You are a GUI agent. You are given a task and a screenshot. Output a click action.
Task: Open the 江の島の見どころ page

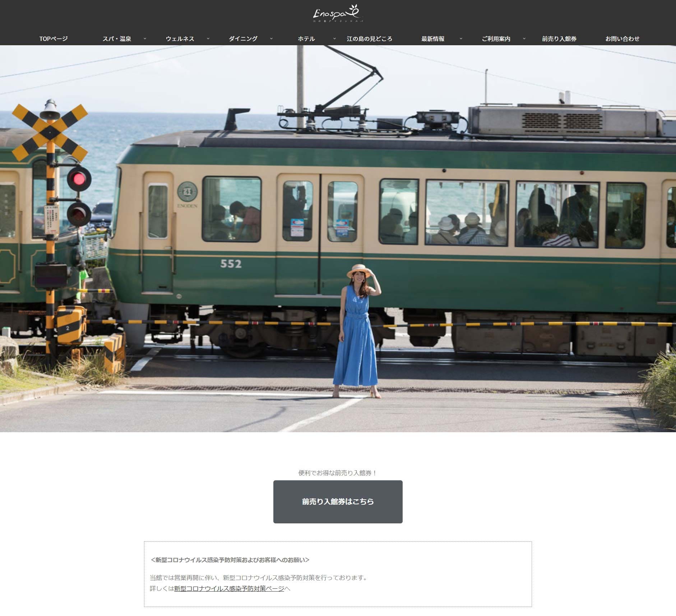tap(369, 39)
